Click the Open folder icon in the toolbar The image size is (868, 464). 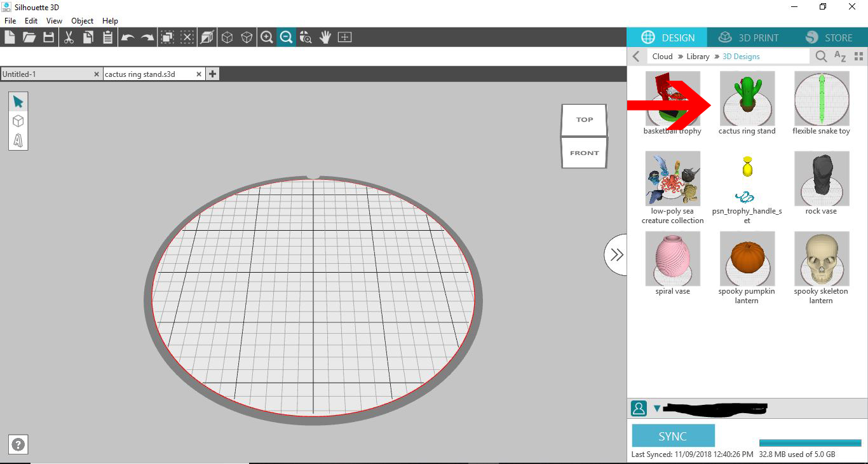(29, 38)
